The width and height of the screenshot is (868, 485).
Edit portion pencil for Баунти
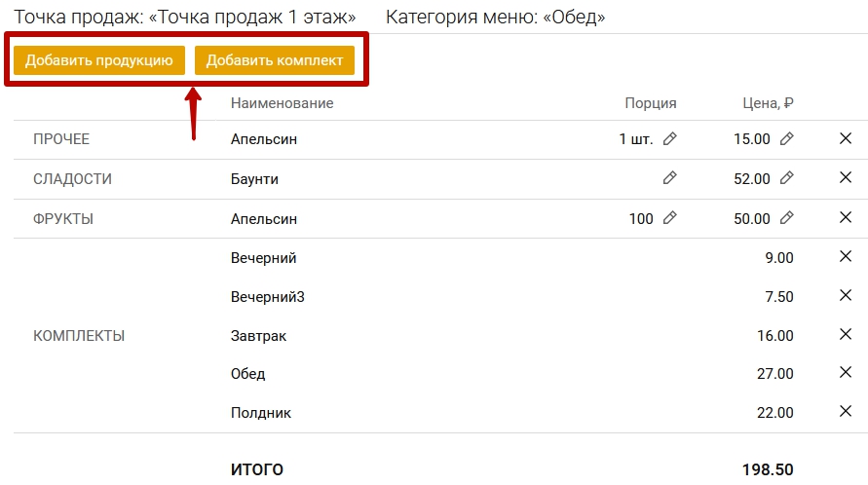pos(670,177)
